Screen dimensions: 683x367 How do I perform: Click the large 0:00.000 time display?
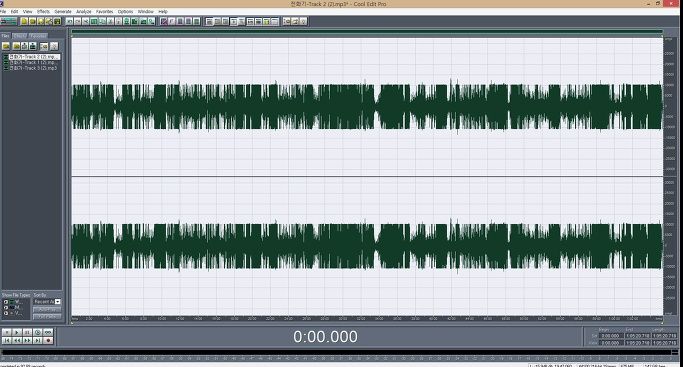325,337
